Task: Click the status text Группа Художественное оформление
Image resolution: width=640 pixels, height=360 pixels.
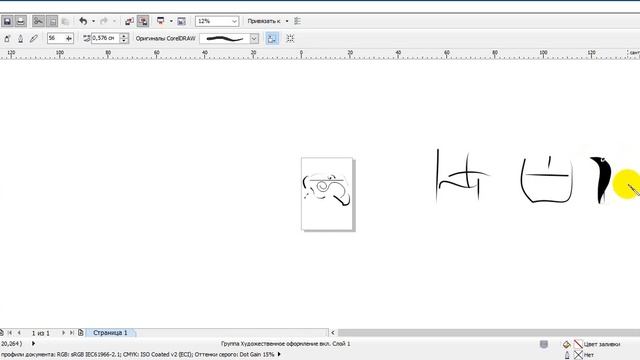Action: [x=285, y=344]
